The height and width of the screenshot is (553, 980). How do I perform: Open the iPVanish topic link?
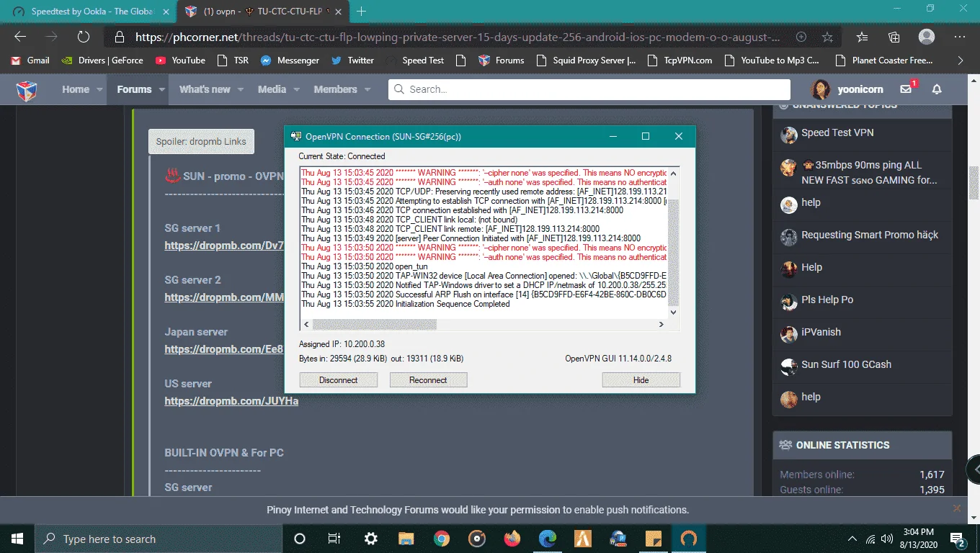(x=821, y=332)
